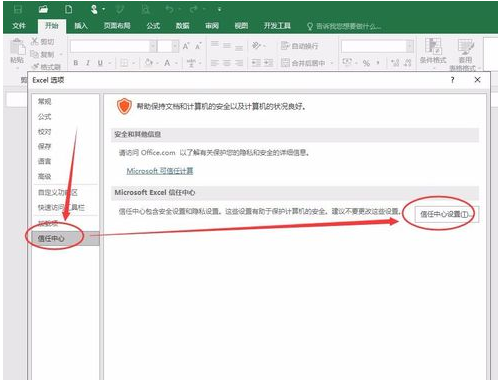
Task: Click the phonetic guide (文) icon
Action: pyautogui.click(x=191, y=62)
